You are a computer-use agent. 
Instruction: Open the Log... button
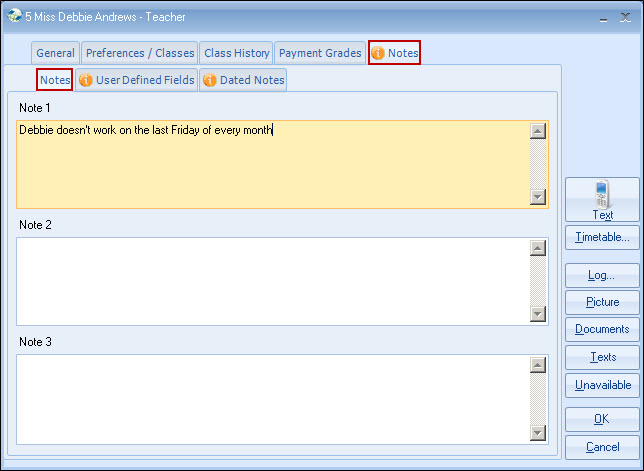[602, 275]
